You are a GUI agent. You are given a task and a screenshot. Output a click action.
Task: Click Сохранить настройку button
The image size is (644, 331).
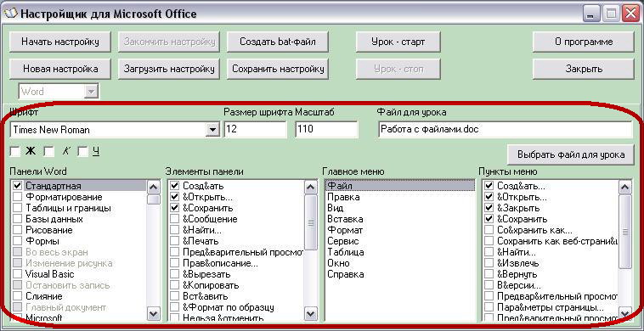pos(278,69)
